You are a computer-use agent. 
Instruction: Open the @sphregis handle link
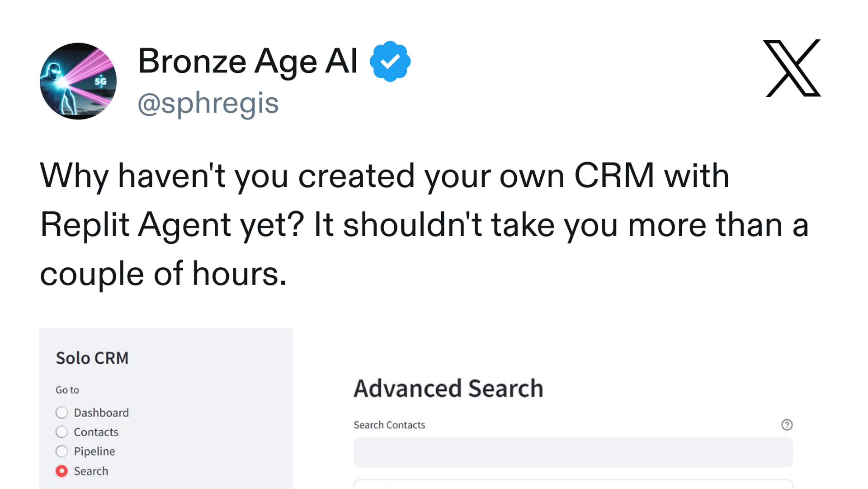click(208, 103)
